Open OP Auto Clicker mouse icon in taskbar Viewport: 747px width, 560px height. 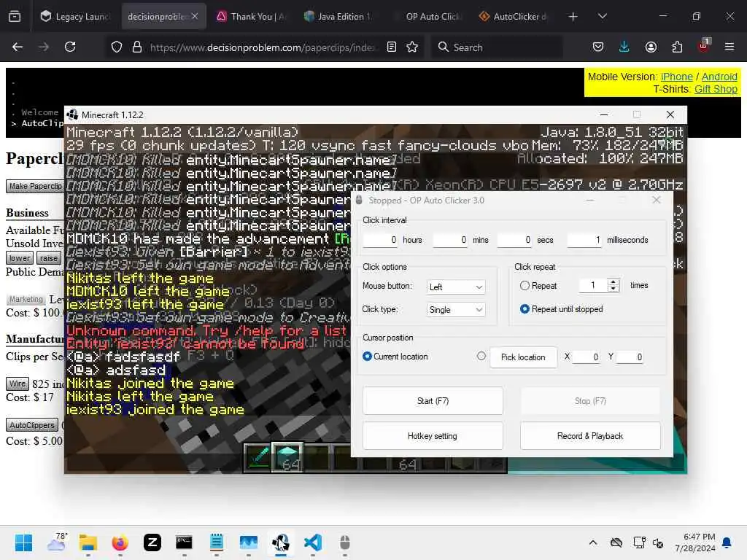[345, 542]
